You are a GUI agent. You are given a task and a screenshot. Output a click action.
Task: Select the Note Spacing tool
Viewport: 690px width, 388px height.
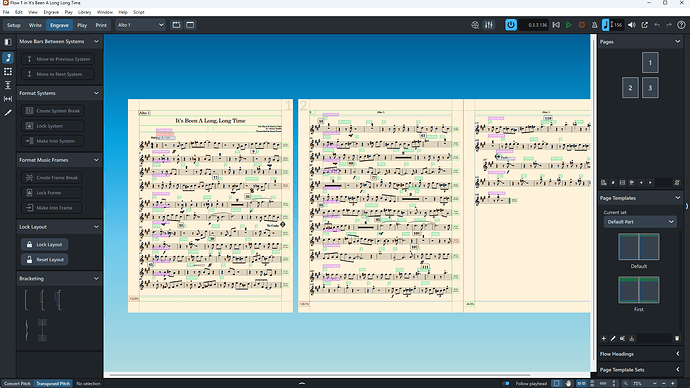click(8, 99)
